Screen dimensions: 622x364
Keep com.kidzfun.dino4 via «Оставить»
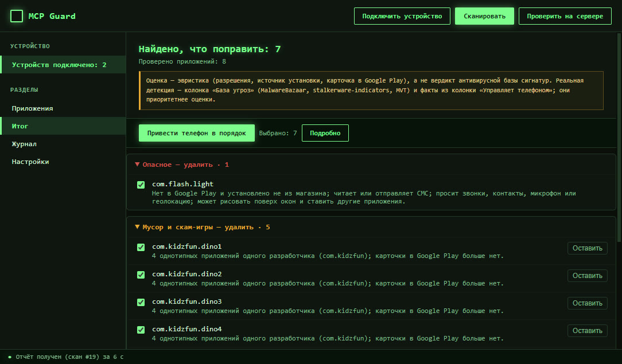587,331
